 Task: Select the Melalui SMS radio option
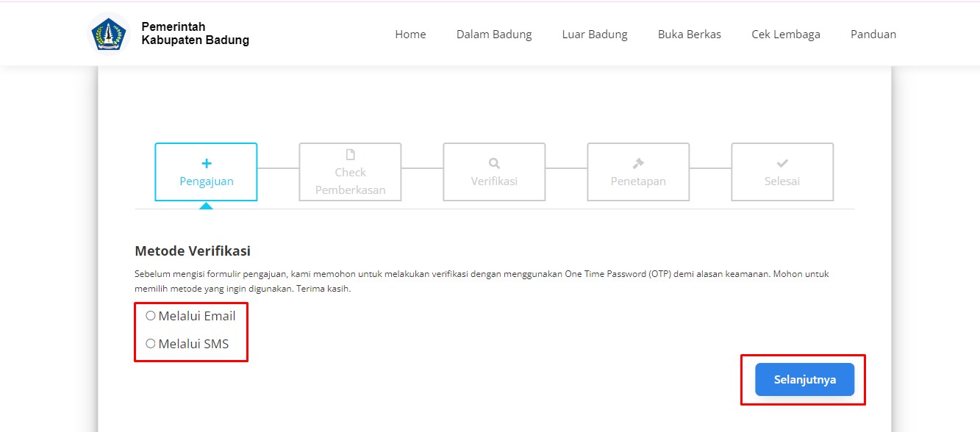coord(151,343)
